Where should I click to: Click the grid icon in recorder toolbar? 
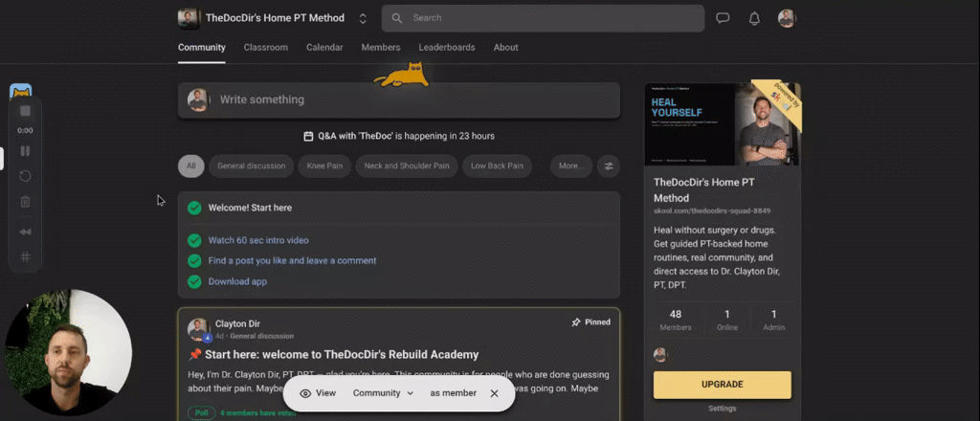(25, 256)
